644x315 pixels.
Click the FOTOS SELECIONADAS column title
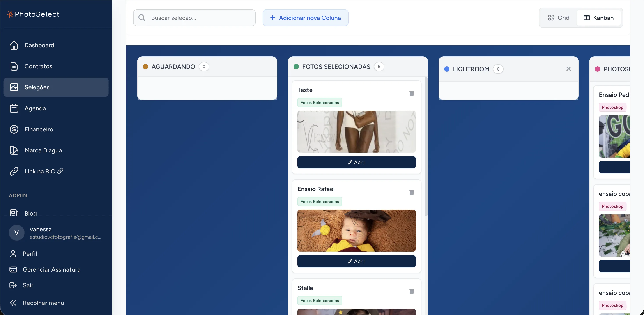pos(336,67)
